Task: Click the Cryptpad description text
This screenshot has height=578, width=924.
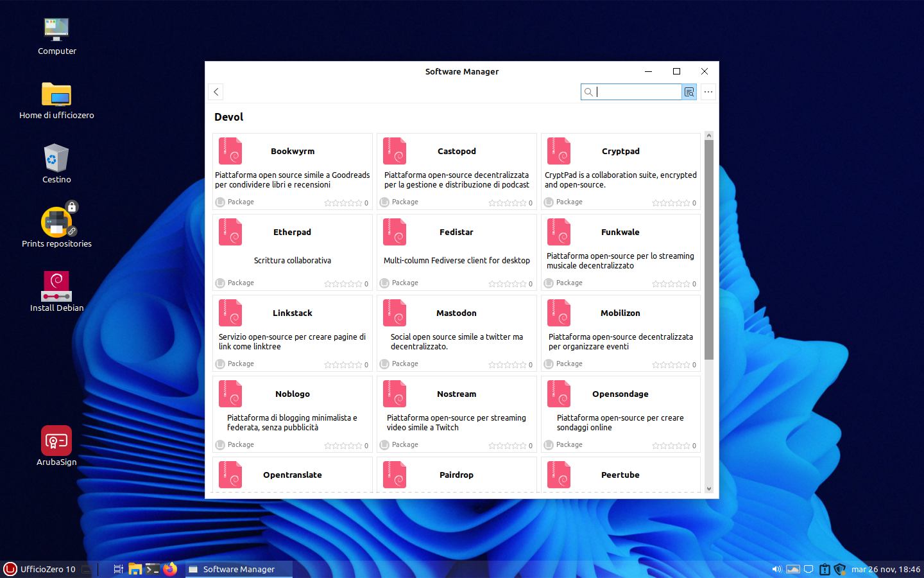Action: tap(620, 180)
